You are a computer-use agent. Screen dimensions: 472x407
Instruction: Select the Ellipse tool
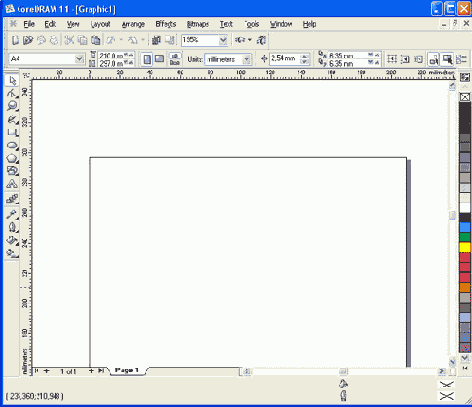[12, 146]
